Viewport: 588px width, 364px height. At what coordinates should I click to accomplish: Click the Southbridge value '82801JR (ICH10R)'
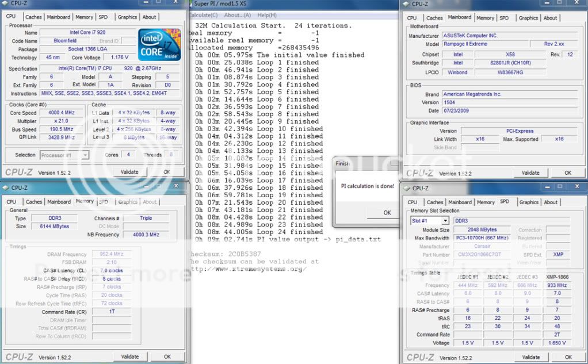coord(510,63)
